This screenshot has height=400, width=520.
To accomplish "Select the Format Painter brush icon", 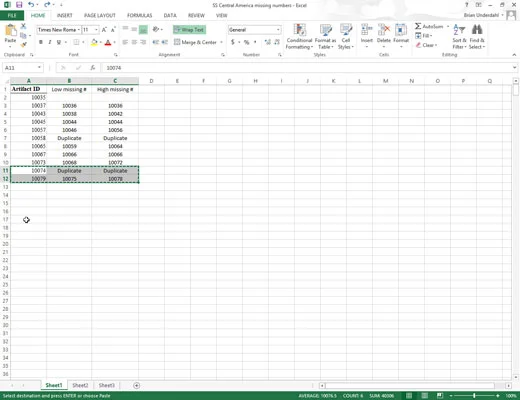I will [x=24, y=44].
